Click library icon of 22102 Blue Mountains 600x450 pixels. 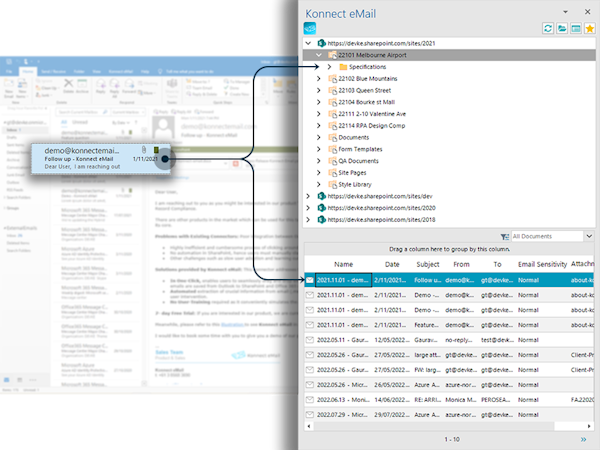[332, 79]
